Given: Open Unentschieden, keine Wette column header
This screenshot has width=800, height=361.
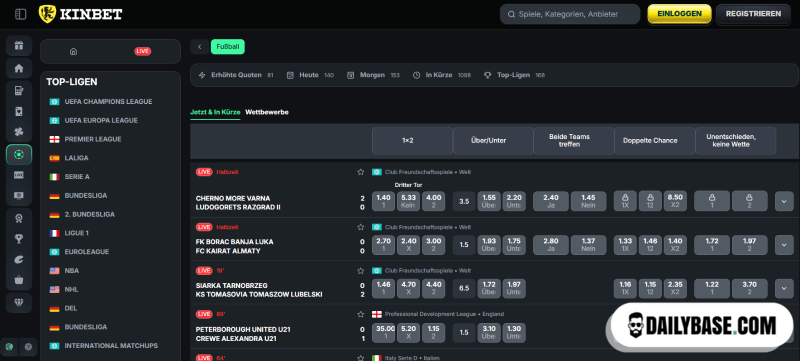Looking at the screenshot, I should click(736, 141).
